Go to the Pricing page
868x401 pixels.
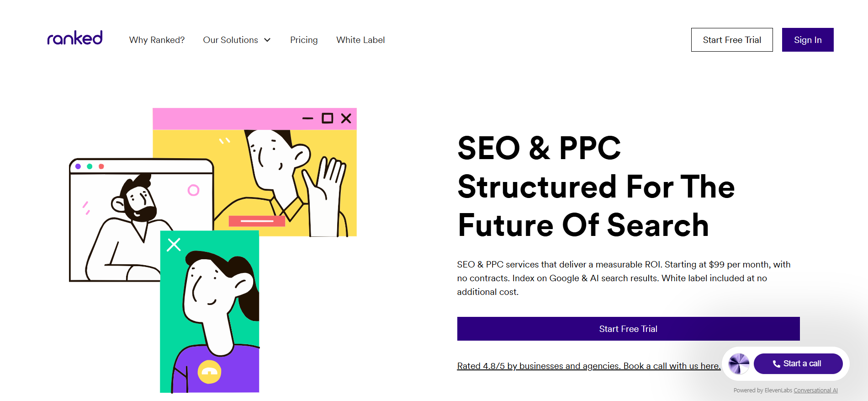[x=304, y=40]
